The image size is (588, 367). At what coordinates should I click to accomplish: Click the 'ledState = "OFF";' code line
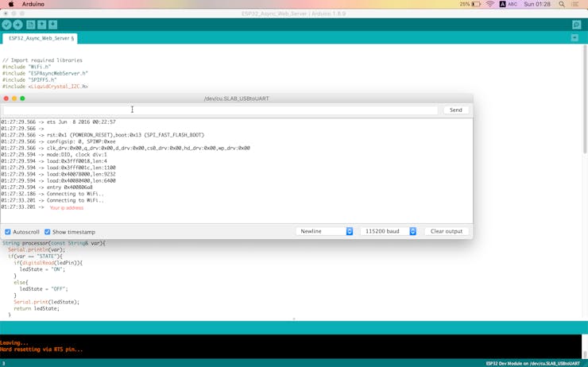click(x=44, y=289)
